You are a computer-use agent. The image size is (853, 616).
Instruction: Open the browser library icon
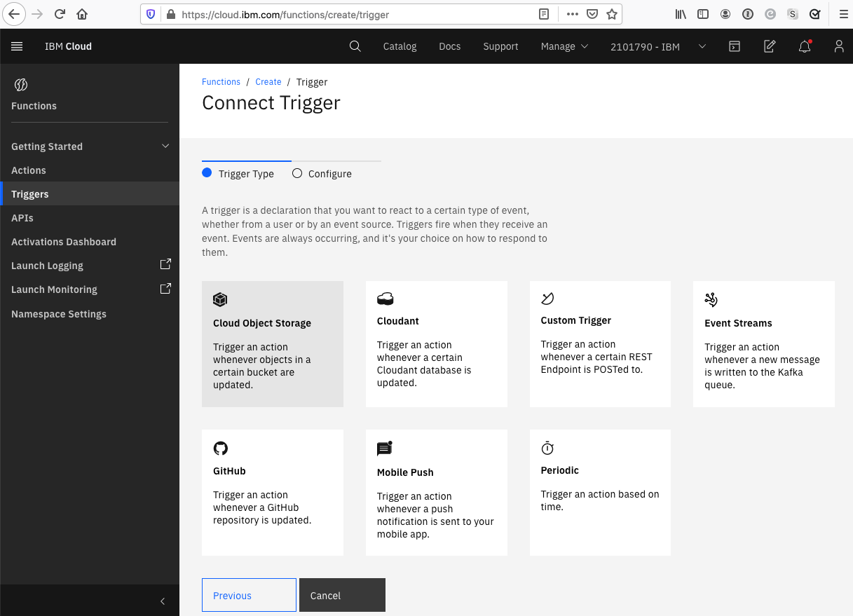point(681,13)
